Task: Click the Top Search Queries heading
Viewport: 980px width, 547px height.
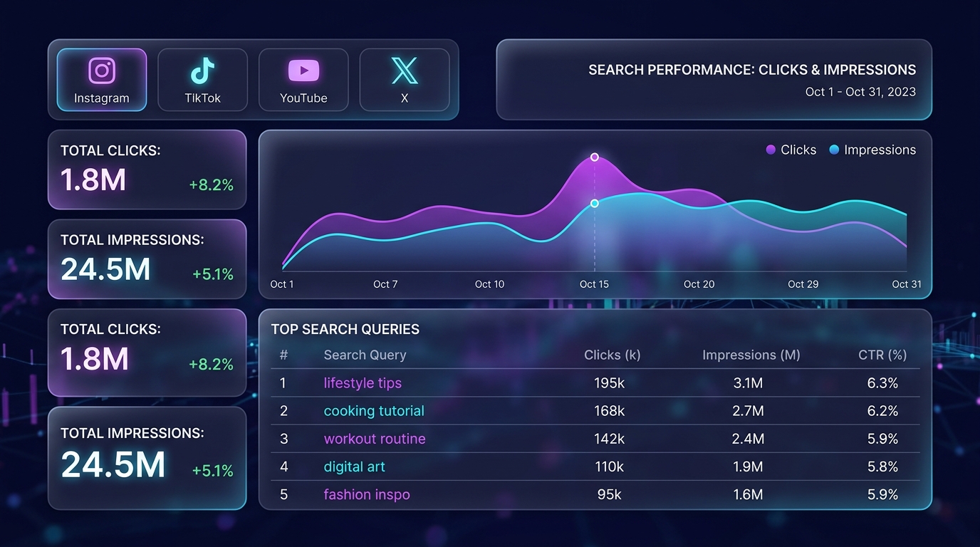Action: 345,330
